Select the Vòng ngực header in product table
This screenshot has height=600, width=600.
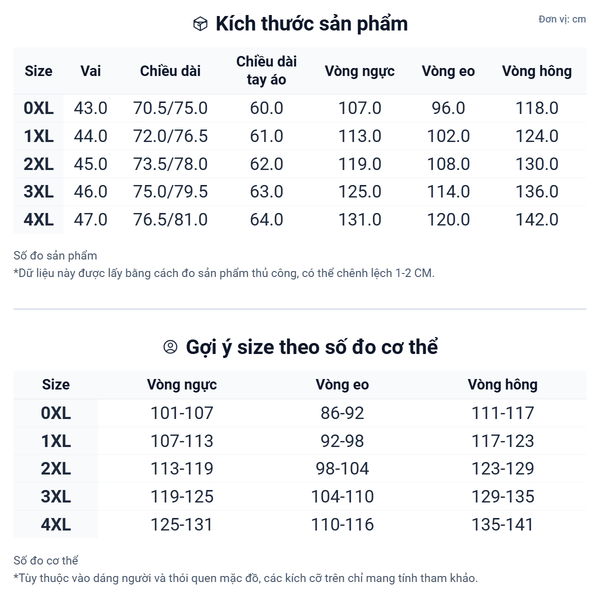coord(360,71)
